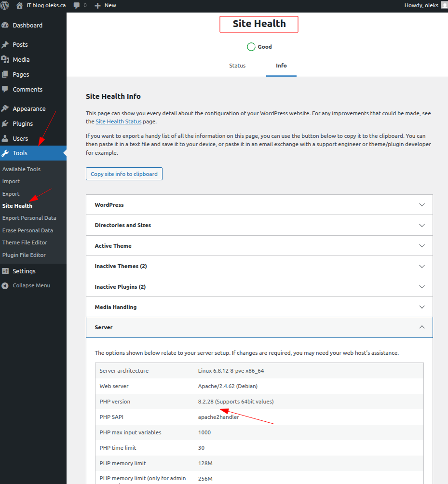Copy site info to clipboard
Viewport: 448px width, 484px height.
pos(124,174)
